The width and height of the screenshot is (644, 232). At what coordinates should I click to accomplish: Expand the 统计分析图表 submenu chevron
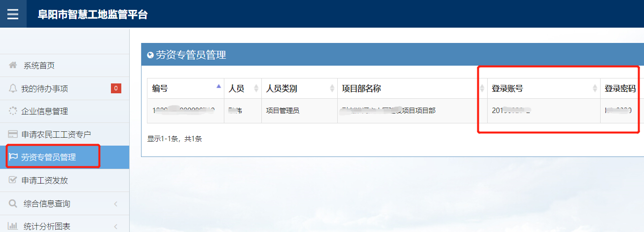pos(115,226)
